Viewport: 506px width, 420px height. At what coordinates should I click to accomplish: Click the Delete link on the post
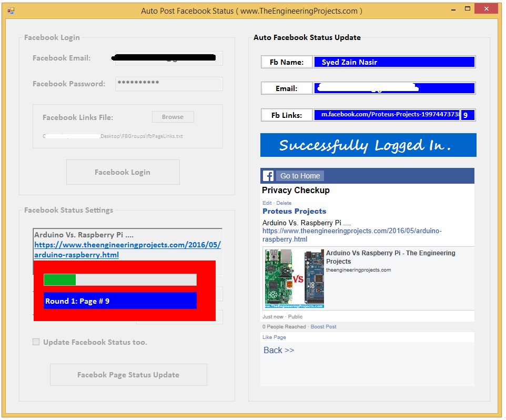pos(284,203)
